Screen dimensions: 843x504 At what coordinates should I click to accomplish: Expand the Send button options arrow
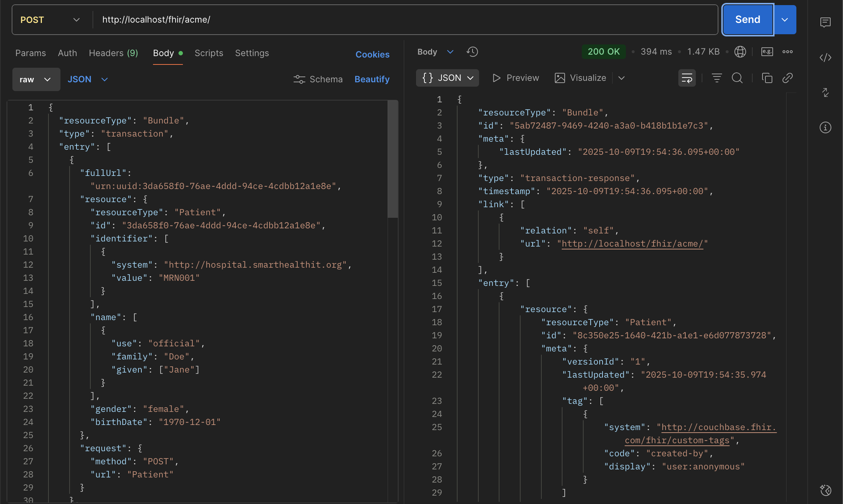click(x=785, y=20)
